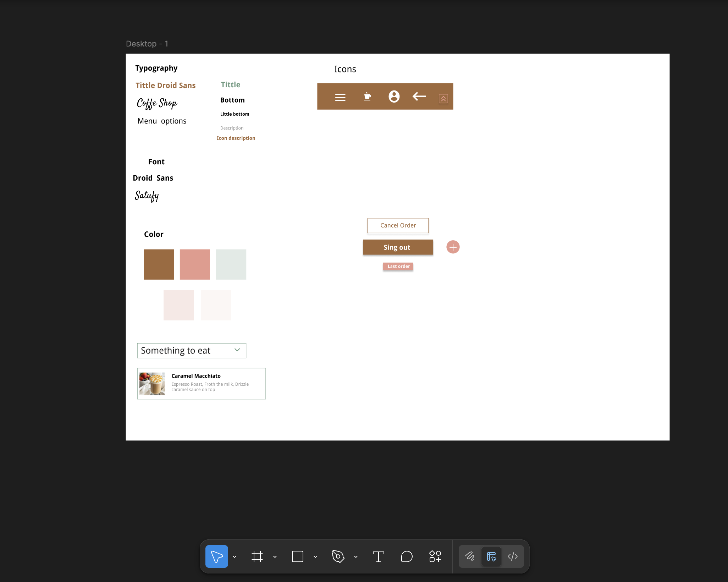The height and width of the screenshot is (582, 728).
Task: Click the user profile icon
Action: pos(394,97)
